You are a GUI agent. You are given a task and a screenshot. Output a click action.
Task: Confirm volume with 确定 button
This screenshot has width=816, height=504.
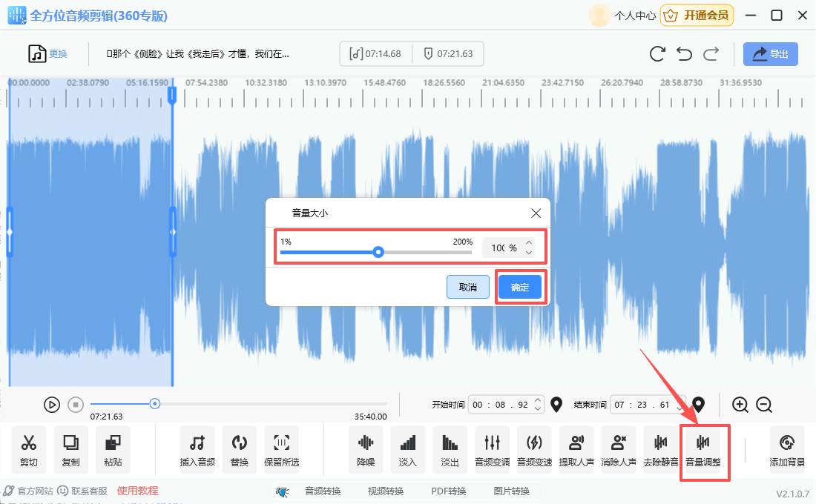point(520,288)
